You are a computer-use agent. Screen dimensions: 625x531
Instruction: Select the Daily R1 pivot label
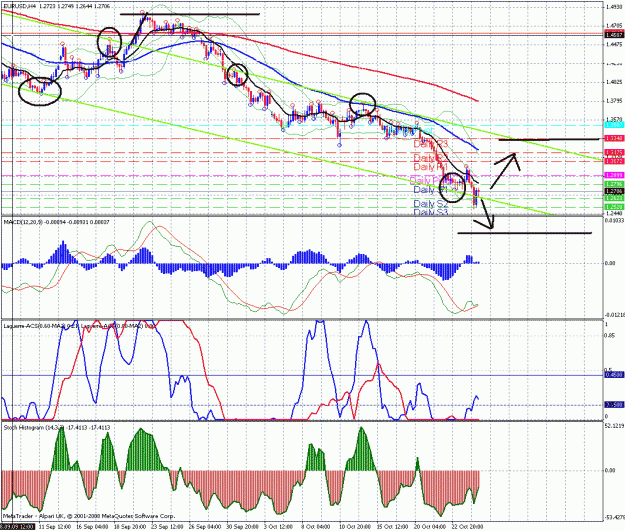[x=431, y=167]
